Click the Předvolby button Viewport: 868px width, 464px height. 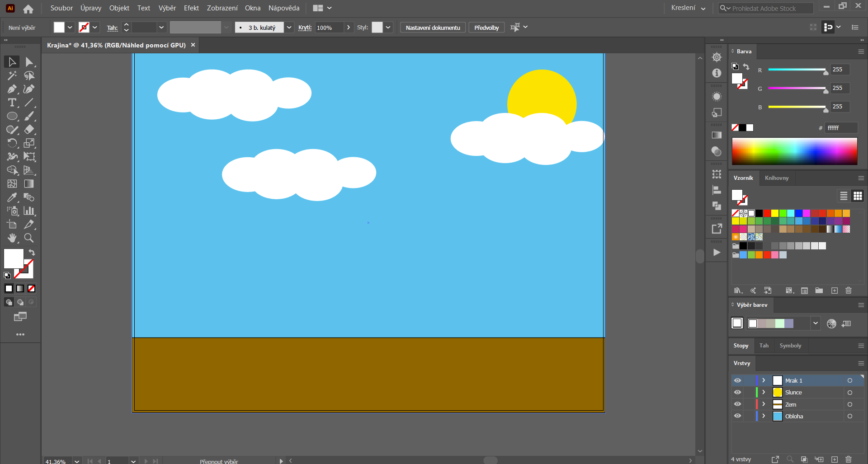click(x=486, y=28)
